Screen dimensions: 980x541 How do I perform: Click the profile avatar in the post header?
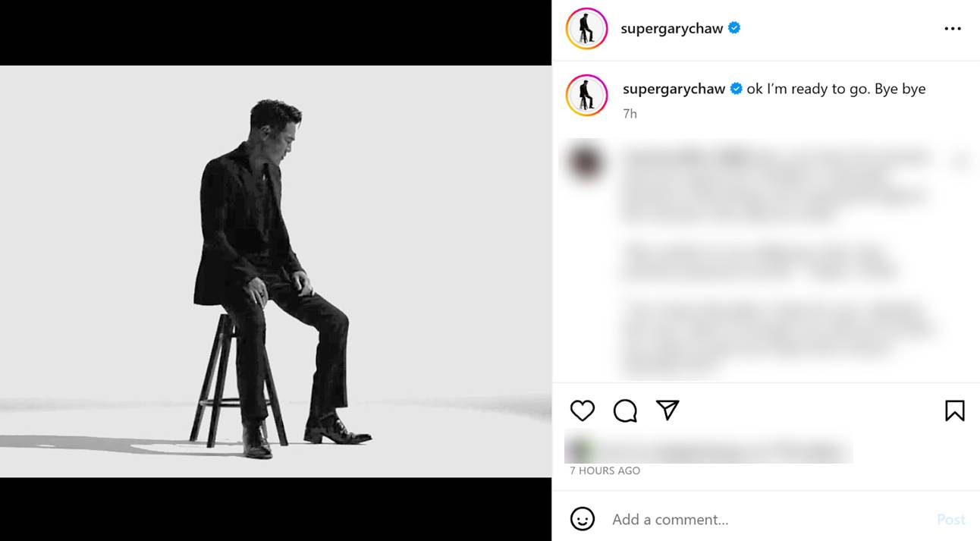[586, 29]
